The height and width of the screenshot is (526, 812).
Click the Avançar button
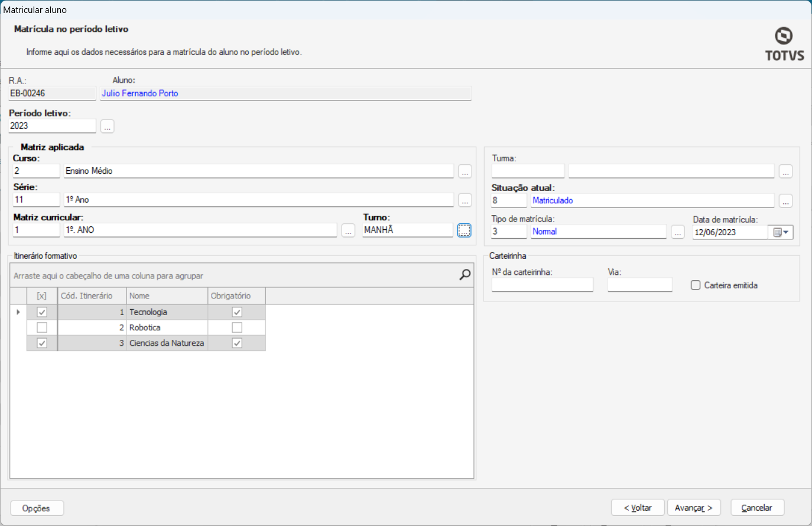click(x=694, y=508)
